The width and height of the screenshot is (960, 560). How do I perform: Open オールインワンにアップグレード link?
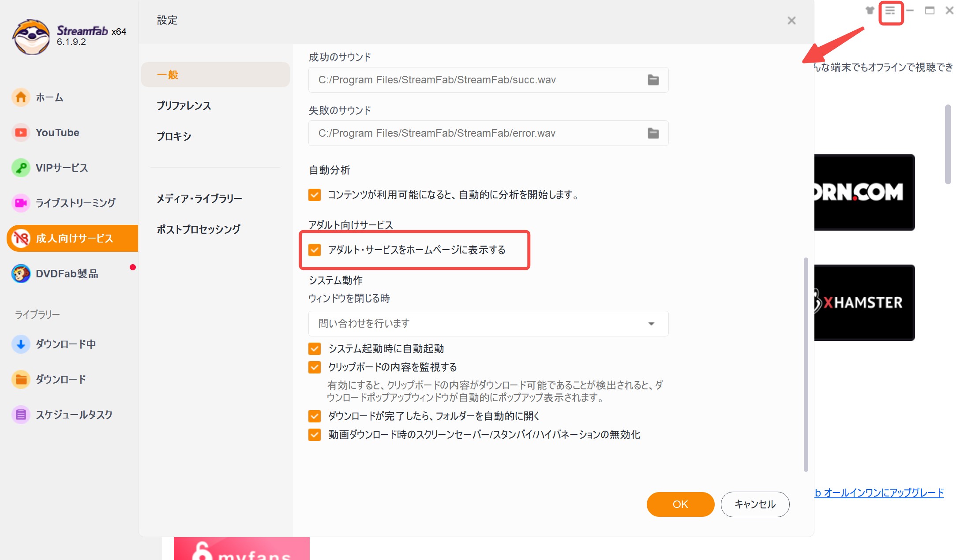[x=879, y=493]
